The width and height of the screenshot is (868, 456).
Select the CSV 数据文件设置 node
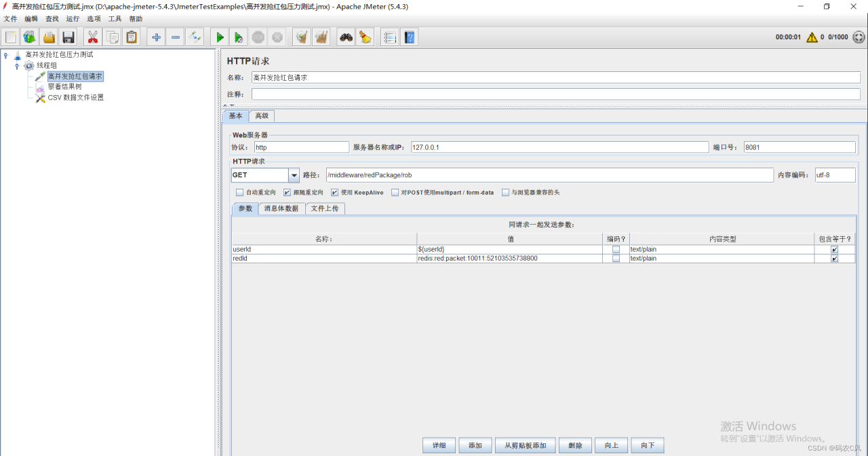click(76, 98)
